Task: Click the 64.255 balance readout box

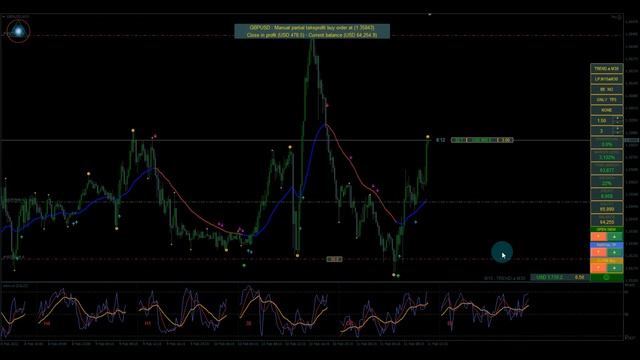Action: [x=607, y=220]
